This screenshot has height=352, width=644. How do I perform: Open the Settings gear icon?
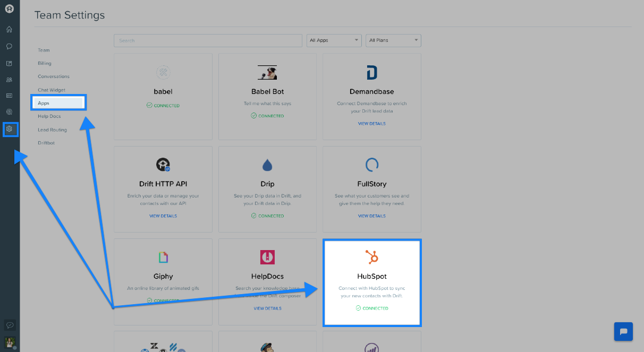tap(9, 128)
